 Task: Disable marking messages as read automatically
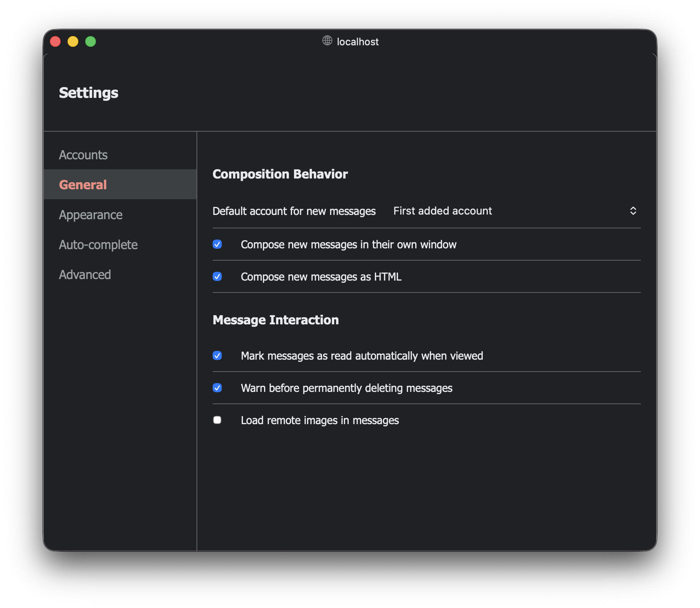(x=217, y=356)
